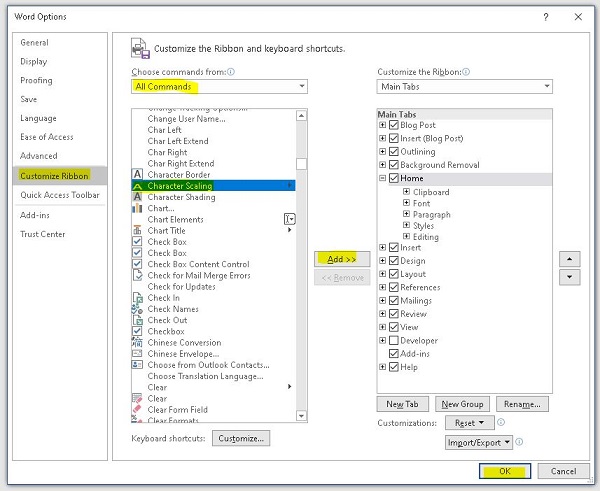600x491 pixels.
Task: Enable the Developer tab checkbox
Action: pos(394,340)
